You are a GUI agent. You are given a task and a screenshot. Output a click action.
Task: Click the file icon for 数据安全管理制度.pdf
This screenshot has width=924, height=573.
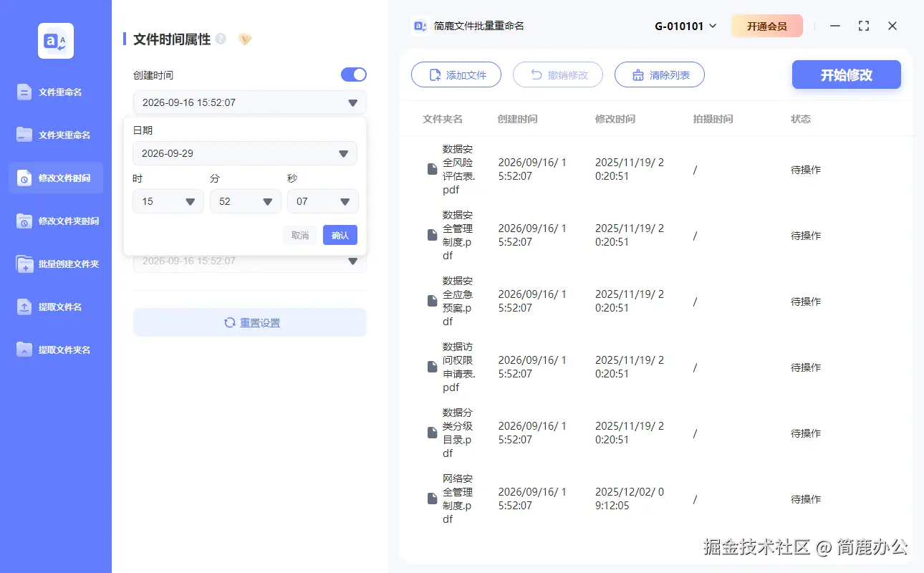(432, 236)
